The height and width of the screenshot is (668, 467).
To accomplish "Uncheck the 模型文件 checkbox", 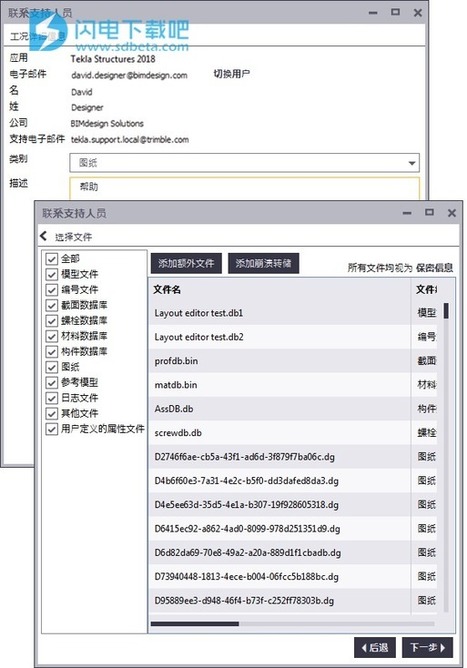I will point(52,274).
